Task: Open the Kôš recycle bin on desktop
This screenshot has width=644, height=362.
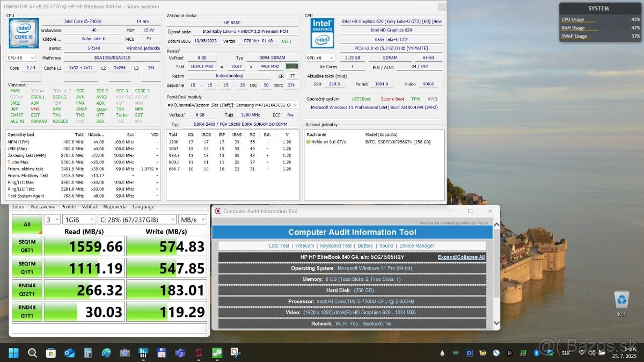Action: point(621,301)
